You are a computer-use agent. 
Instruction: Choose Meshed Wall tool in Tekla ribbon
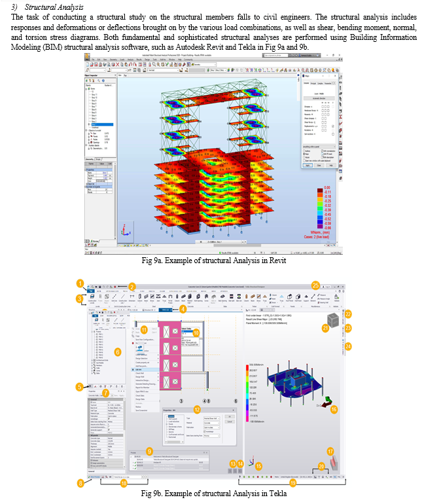pos(189,298)
